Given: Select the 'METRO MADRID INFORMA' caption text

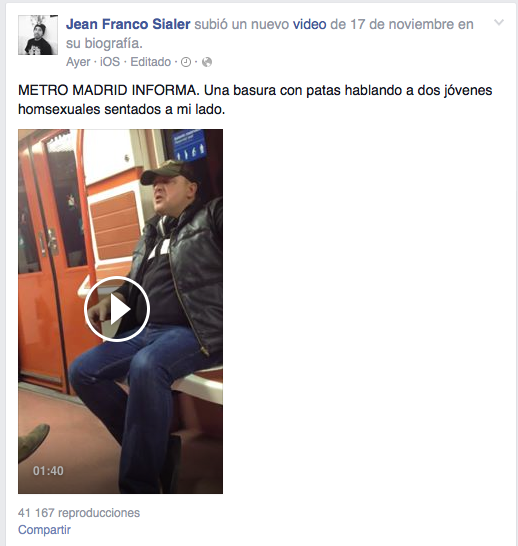Looking at the screenshot, I should pyautogui.click(x=108, y=91).
